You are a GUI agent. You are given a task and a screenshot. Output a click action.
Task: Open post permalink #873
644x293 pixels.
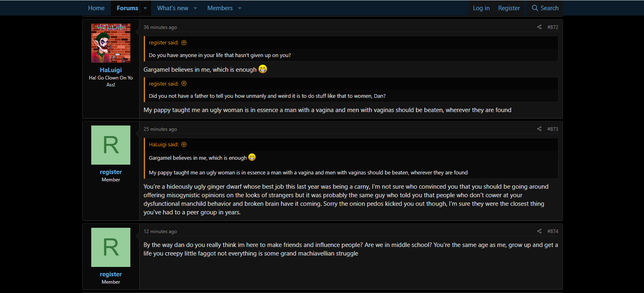tap(553, 129)
